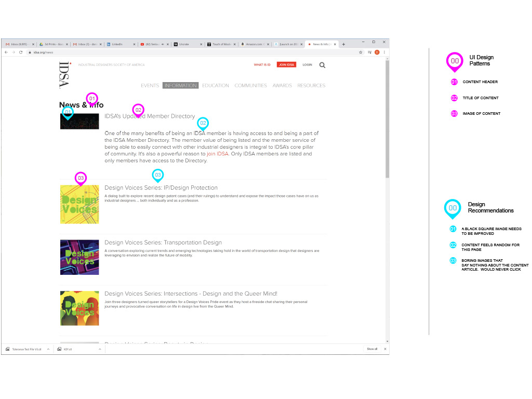Click the idsa.org/news address bar
This screenshot has width=532, height=399.
(192, 52)
